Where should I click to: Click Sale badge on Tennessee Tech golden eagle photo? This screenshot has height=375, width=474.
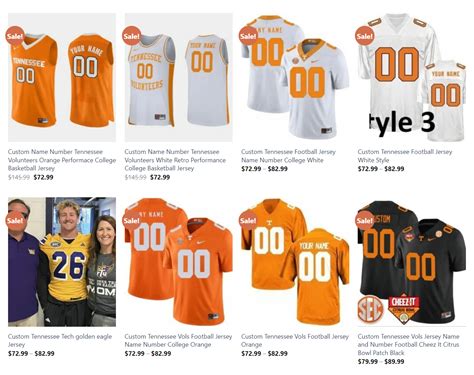[15, 220]
